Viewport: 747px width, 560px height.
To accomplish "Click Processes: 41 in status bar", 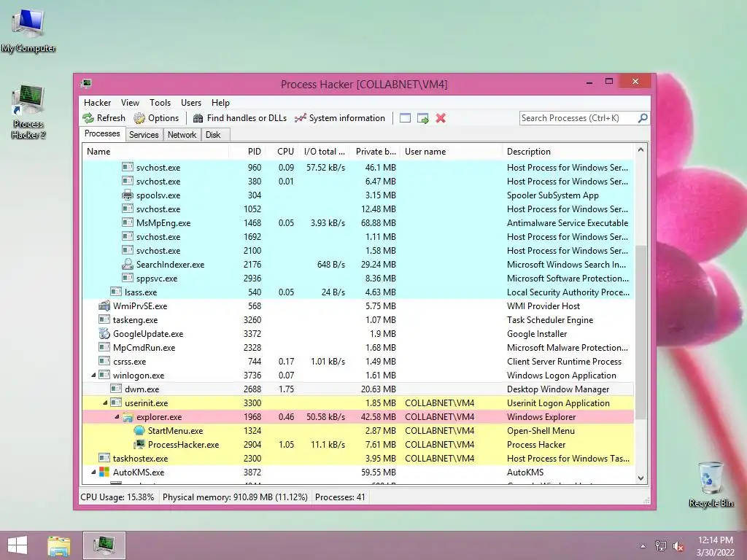I will pyautogui.click(x=340, y=497).
